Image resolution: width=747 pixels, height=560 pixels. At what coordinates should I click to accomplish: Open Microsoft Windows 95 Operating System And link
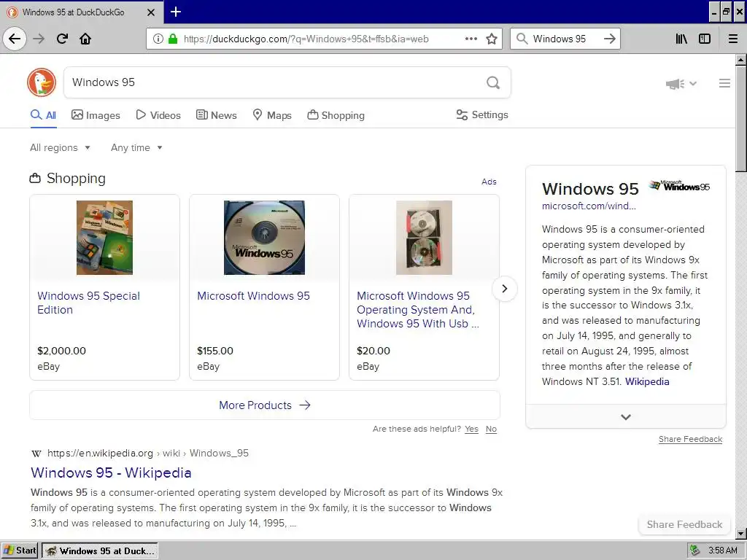[x=418, y=309]
